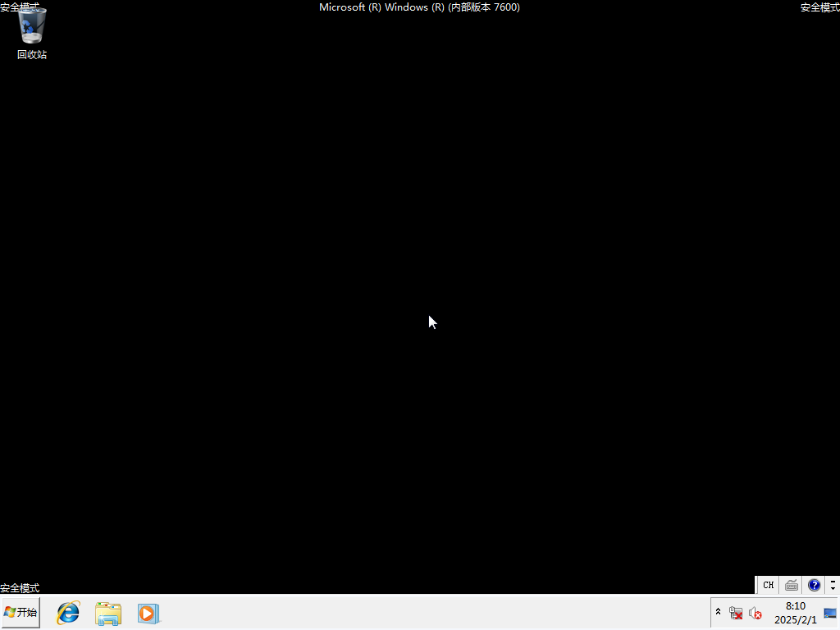Show hidden tray icons arrow
Screen dimensions: 840x630
click(x=719, y=612)
